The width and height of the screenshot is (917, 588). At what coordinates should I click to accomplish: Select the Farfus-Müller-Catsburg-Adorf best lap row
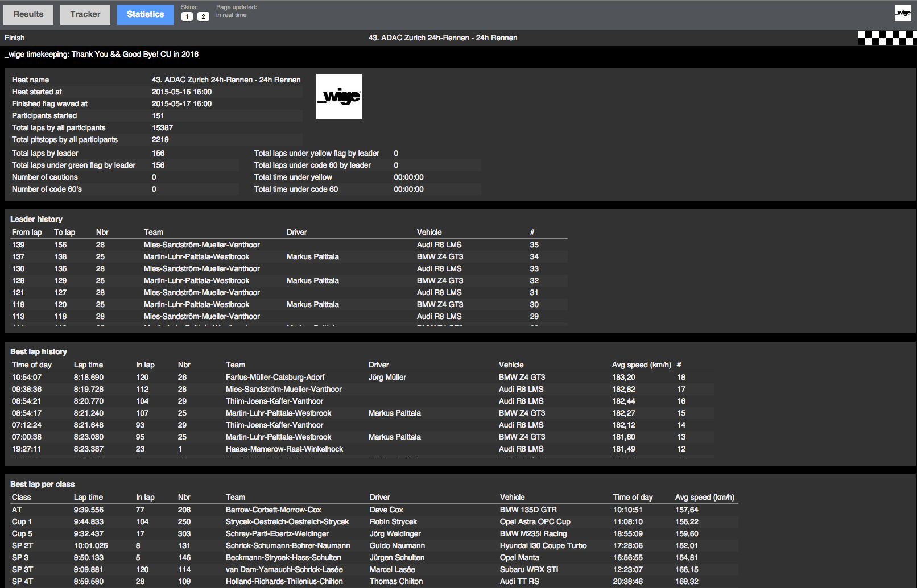[275, 377]
